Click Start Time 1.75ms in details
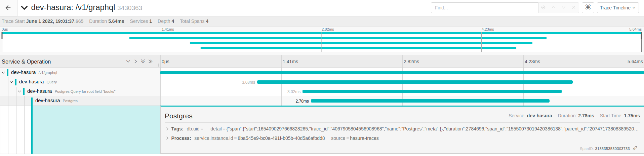Screen dimensions: 644x156 tap(620, 116)
